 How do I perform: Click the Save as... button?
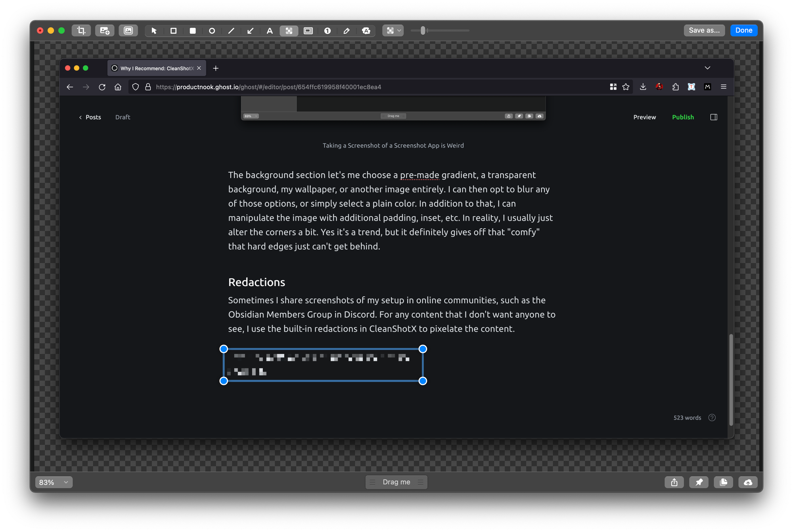pos(704,30)
